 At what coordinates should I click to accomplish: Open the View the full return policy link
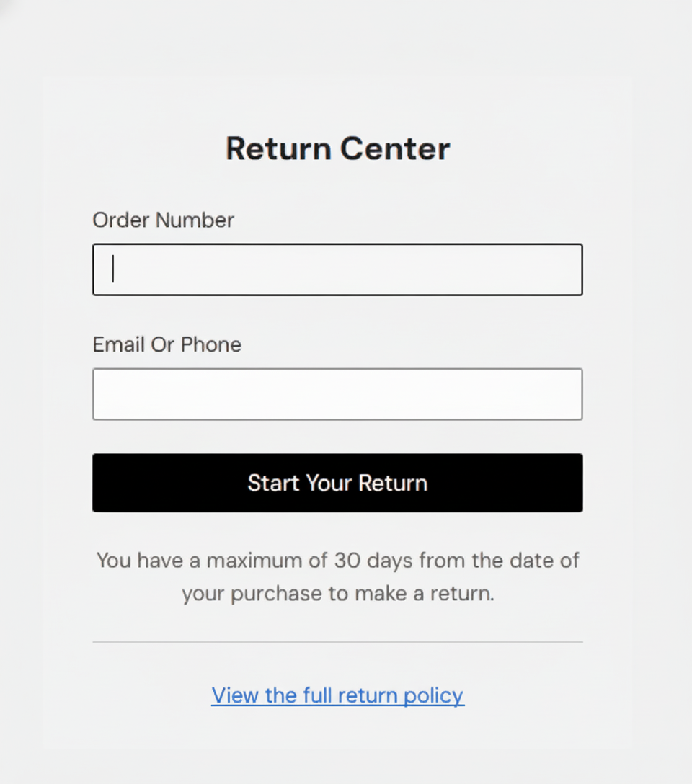click(337, 695)
